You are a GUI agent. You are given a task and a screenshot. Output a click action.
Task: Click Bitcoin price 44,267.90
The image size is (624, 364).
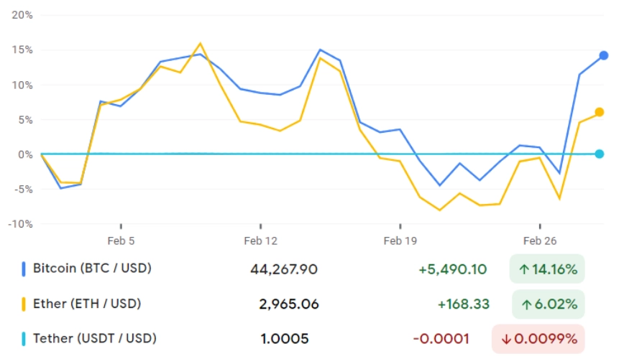[284, 269]
